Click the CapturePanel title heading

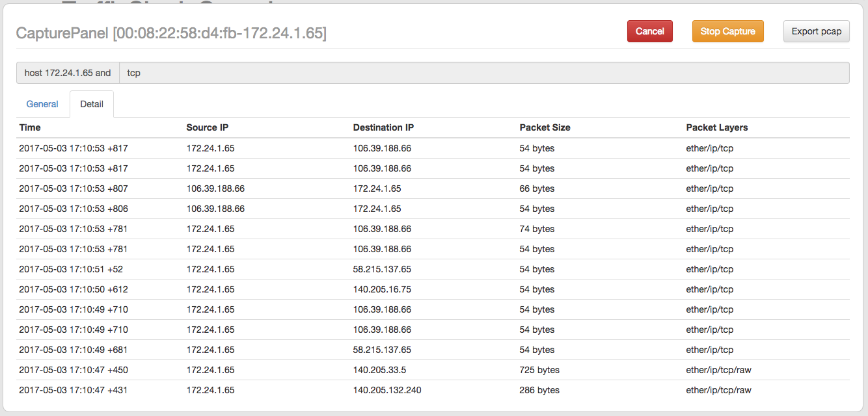point(171,32)
